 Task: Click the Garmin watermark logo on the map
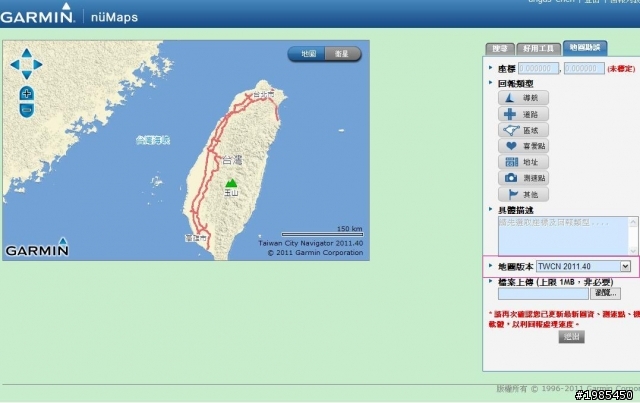37,247
